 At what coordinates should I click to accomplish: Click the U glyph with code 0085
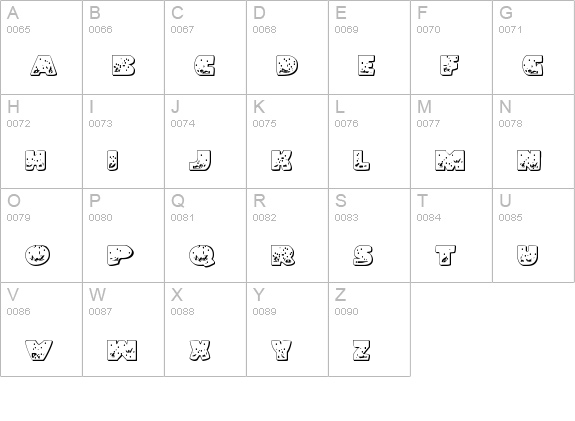click(533, 235)
